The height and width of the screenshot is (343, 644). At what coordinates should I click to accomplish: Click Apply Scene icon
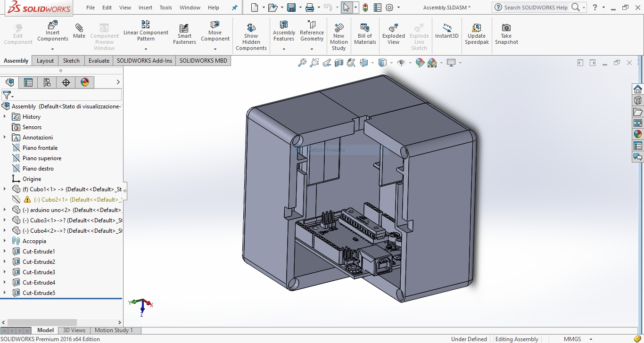pyautogui.click(x=432, y=63)
